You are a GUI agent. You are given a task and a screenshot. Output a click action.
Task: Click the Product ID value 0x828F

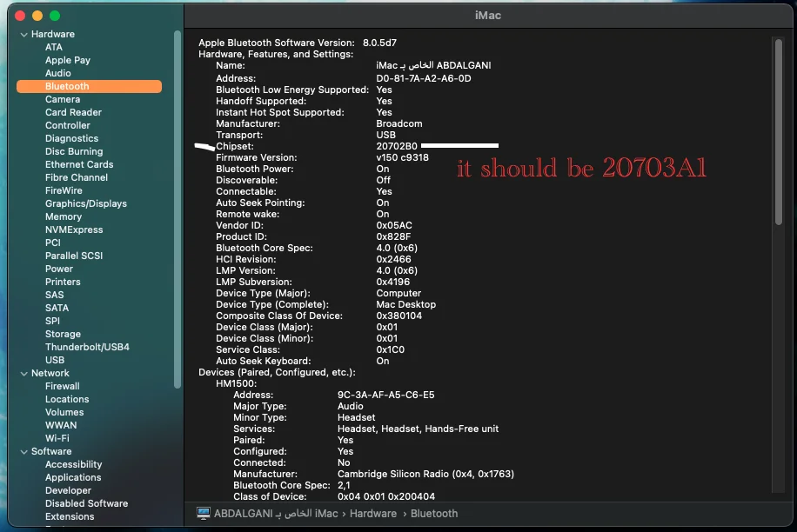[393, 237]
